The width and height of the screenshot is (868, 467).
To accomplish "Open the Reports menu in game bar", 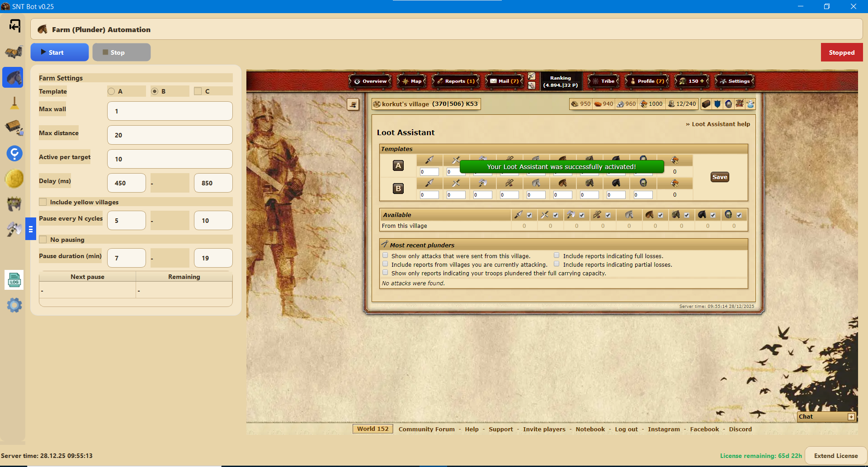I will [456, 81].
